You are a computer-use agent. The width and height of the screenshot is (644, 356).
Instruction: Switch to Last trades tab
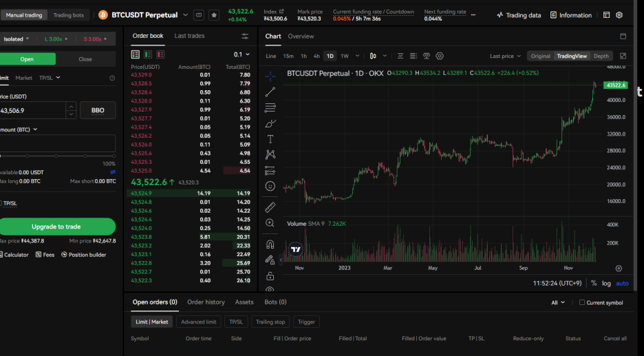pyautogui.click(x=189, y=36)
